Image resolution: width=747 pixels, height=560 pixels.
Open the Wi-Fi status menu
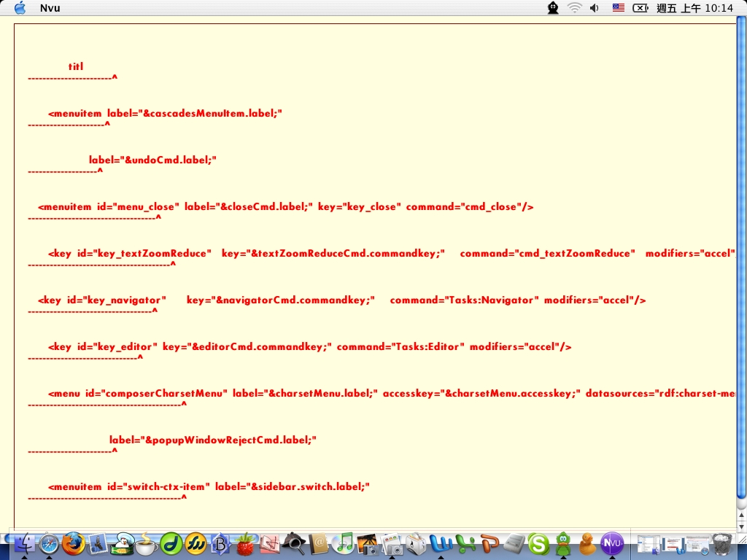[575, 8]
